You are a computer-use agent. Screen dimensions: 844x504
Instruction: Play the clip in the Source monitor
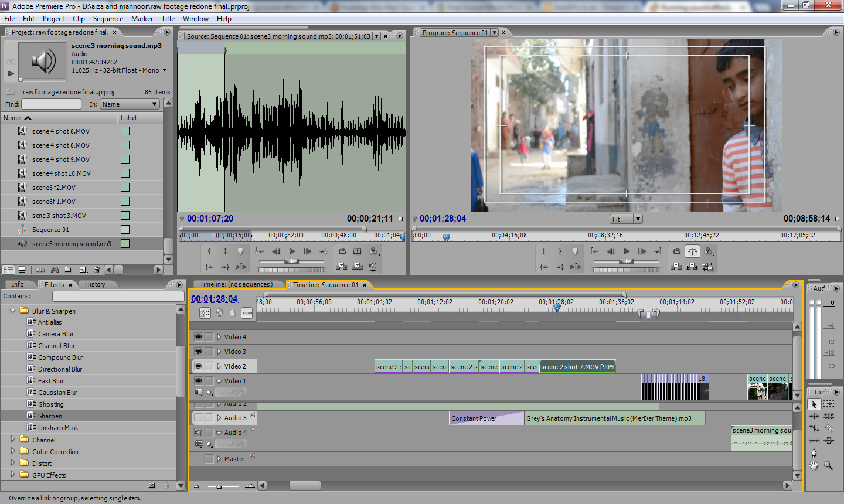292,251
